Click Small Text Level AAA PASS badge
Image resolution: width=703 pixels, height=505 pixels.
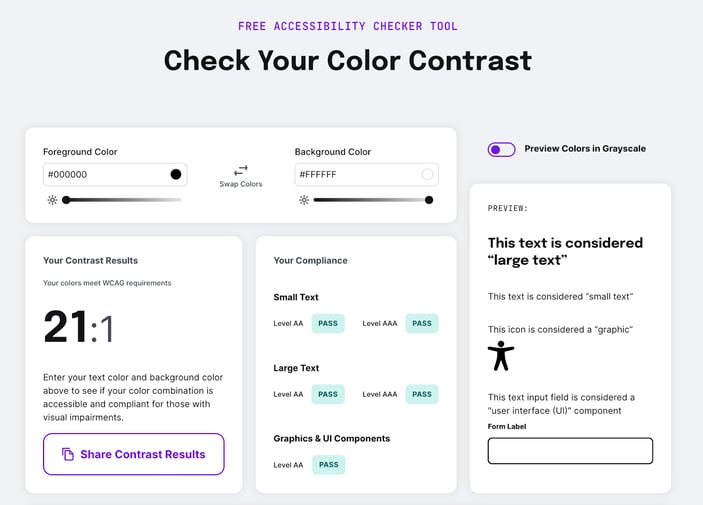(422, 323)
